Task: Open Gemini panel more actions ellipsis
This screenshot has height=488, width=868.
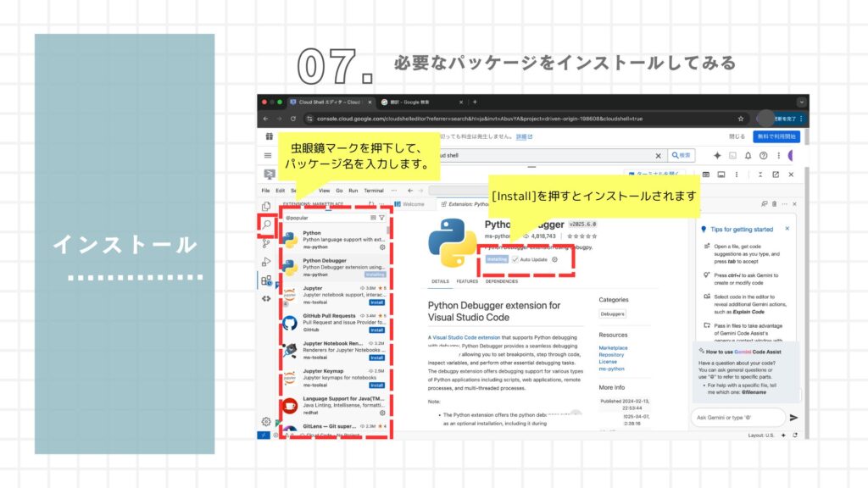Action: (x=784, y=204)
